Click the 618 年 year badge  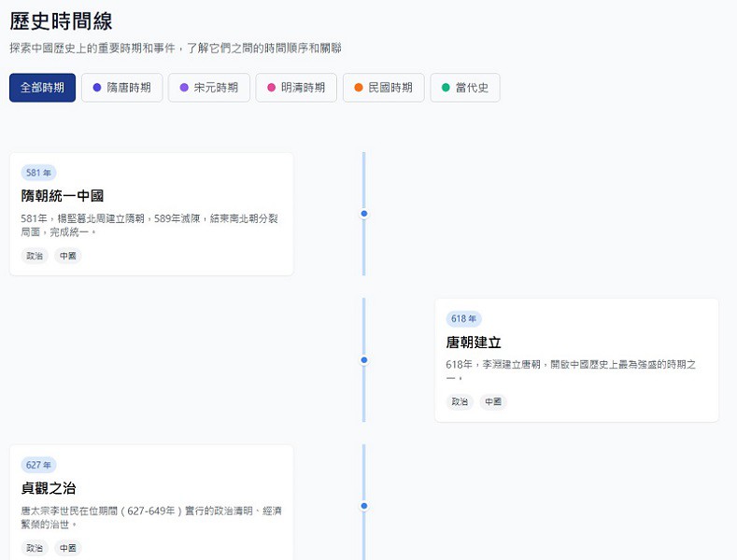point(464,319)
